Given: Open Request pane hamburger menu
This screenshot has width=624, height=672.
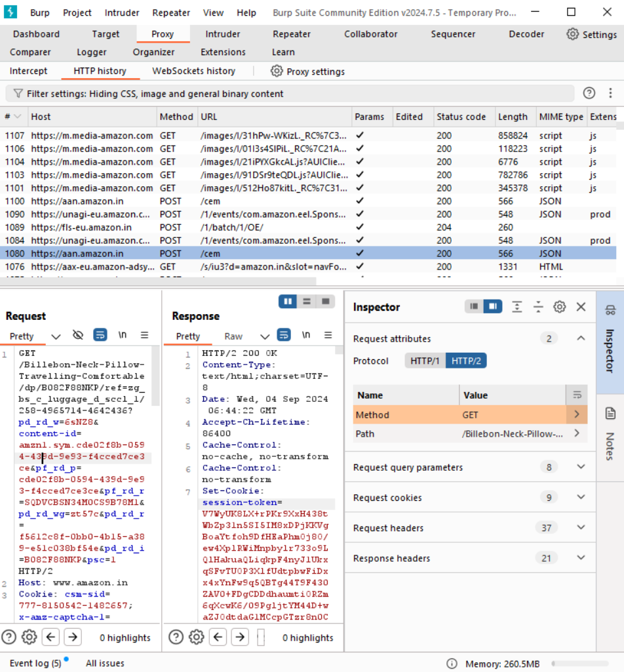Looking at the screenshot, I should coord(144,335).
